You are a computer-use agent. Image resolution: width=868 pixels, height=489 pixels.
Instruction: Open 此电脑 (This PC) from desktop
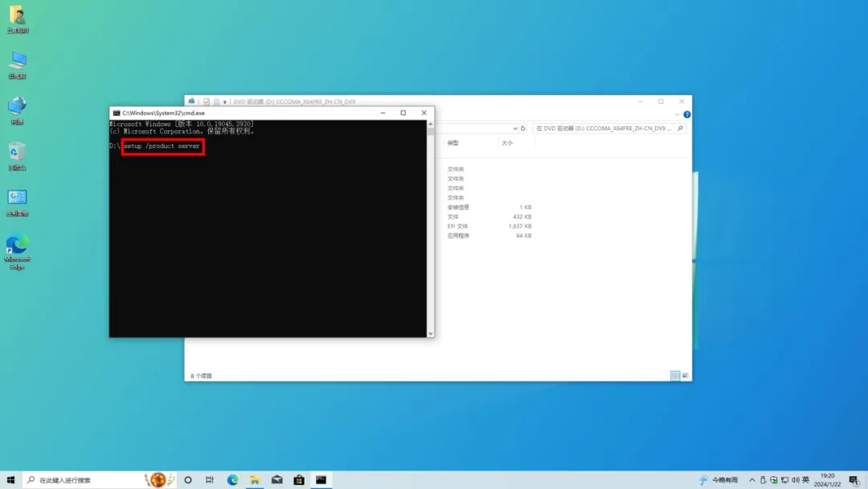18,63
